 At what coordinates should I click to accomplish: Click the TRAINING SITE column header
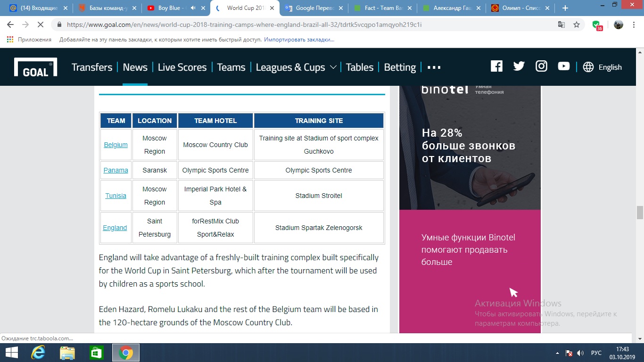tap(319, 121)
